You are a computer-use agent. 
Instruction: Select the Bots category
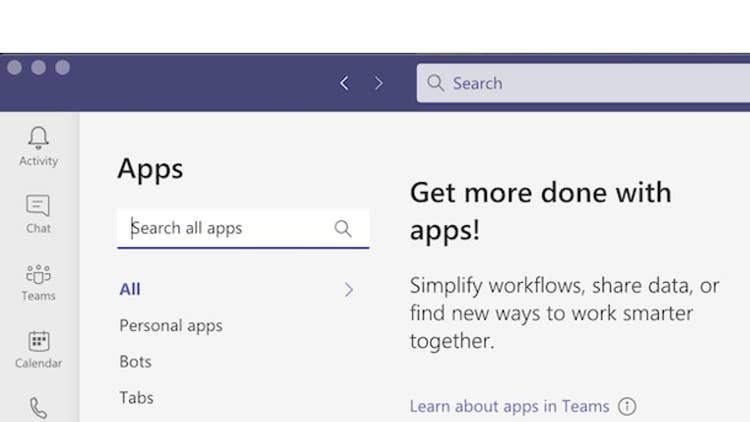click(x=135, y=362)
